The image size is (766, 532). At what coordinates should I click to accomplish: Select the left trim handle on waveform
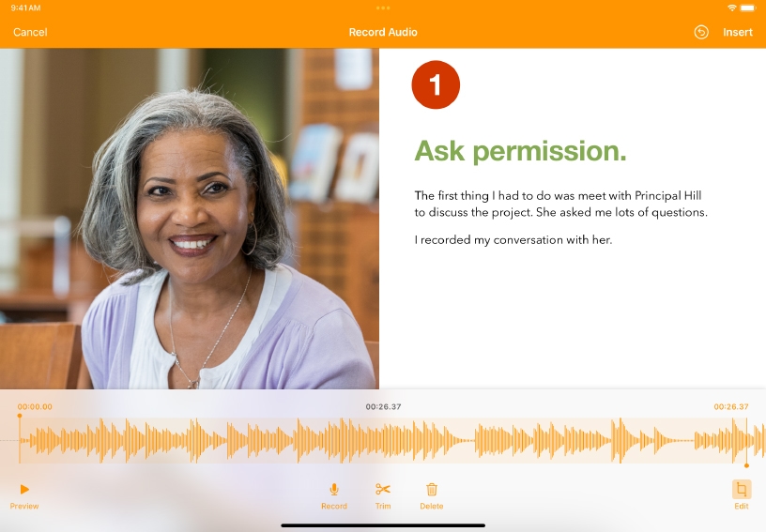(20, 439)
